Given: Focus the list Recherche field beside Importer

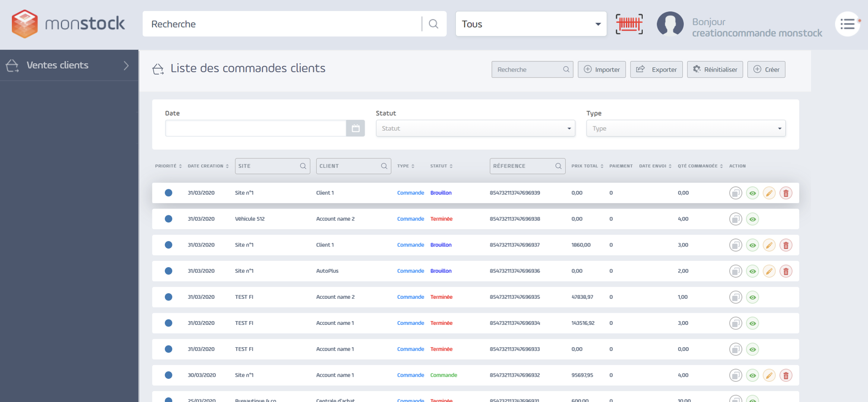Looking at the screenshot, I should click(532, 70).
